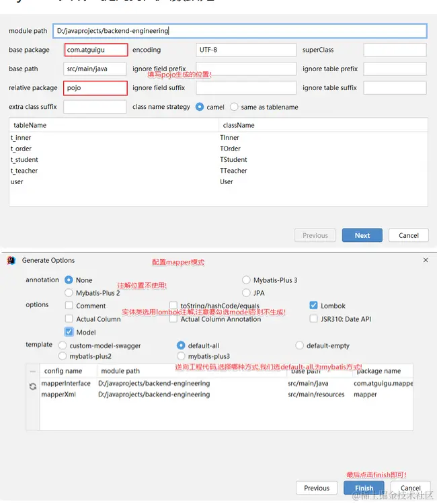
Task: Click the className column header
Action: (x=323, y=125)
